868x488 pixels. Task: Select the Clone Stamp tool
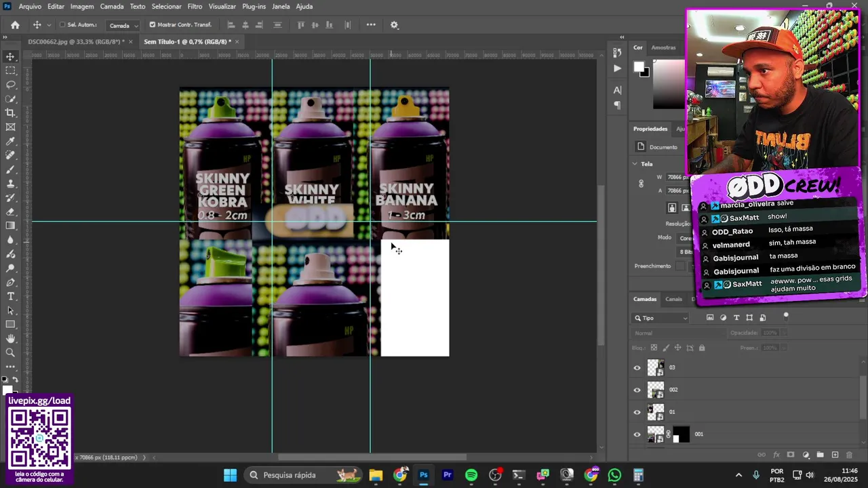(x=10, y=184)
